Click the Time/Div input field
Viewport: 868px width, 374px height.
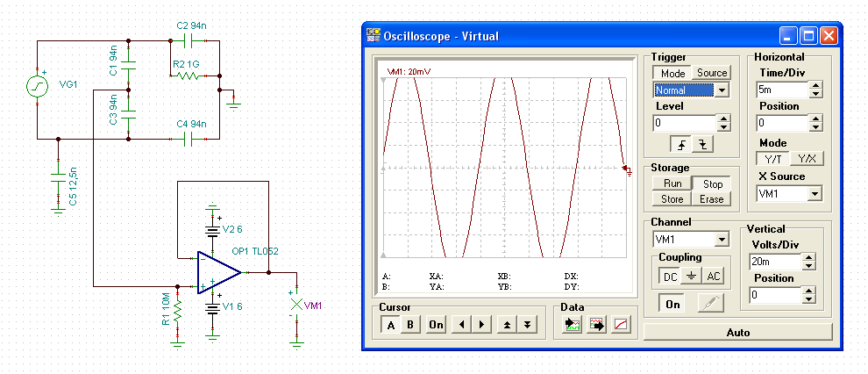[782, 90]
